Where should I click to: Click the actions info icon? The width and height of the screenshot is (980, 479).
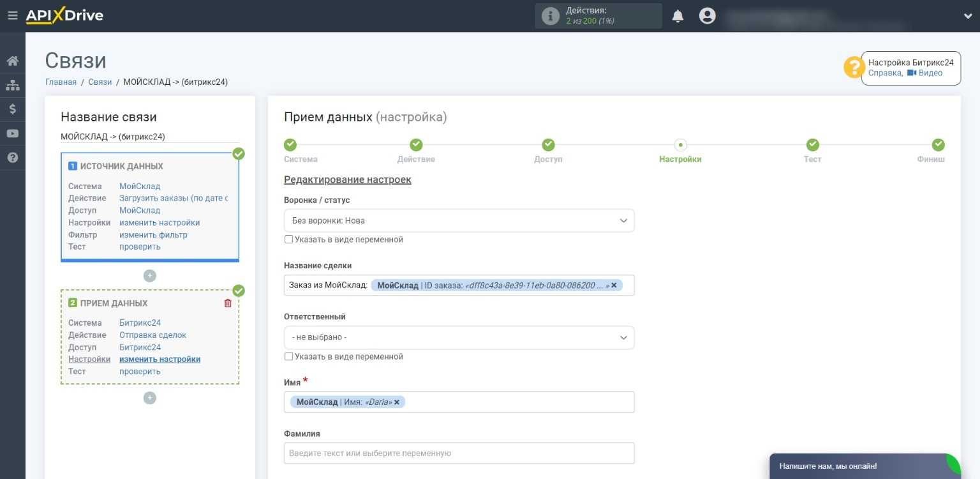550,16
